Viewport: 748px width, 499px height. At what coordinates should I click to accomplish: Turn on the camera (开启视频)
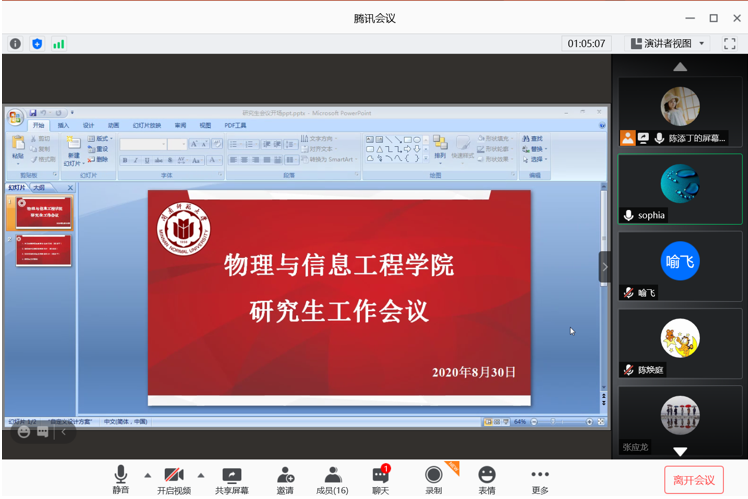point(173,479)
